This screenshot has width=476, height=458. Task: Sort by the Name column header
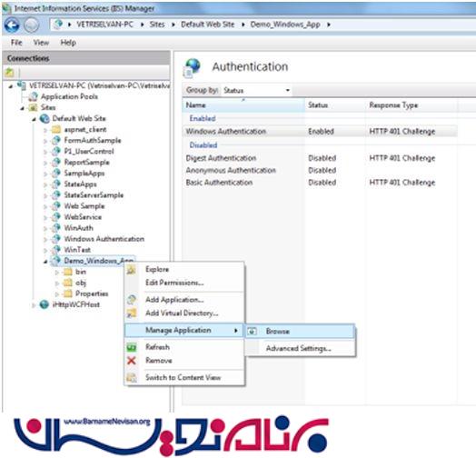point(243,105)
